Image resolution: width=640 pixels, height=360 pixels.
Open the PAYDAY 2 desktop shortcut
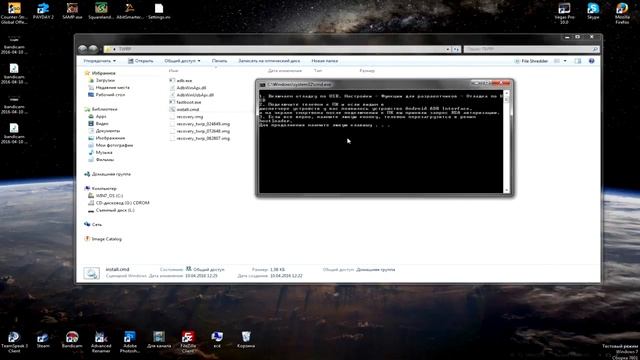coord(43,11)
